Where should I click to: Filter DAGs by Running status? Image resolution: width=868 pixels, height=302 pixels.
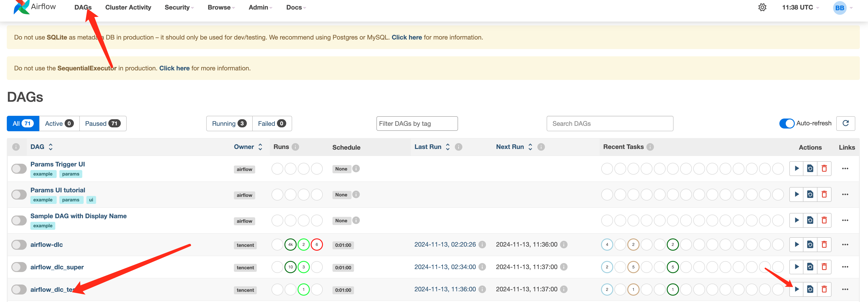(x=229, y=124)
